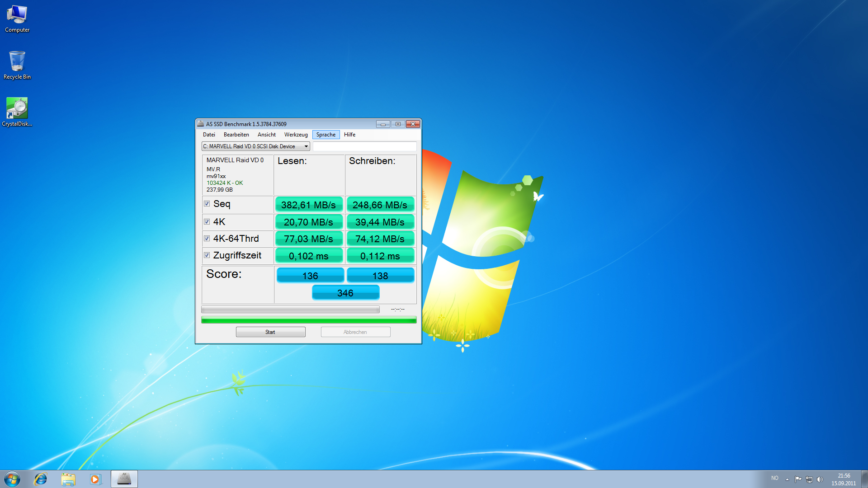
Task: Open Action Center flag icon
Action: click(798, 479)
